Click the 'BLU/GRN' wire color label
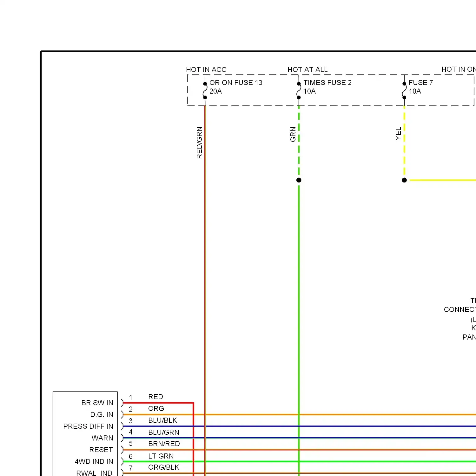Viewport: 476px width, 476px height. point(163,432)
